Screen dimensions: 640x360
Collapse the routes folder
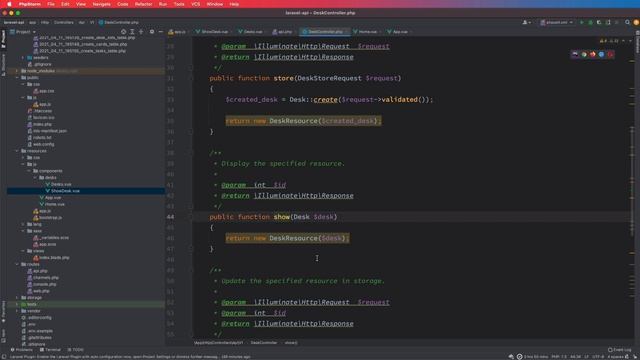tap(17, 264)
